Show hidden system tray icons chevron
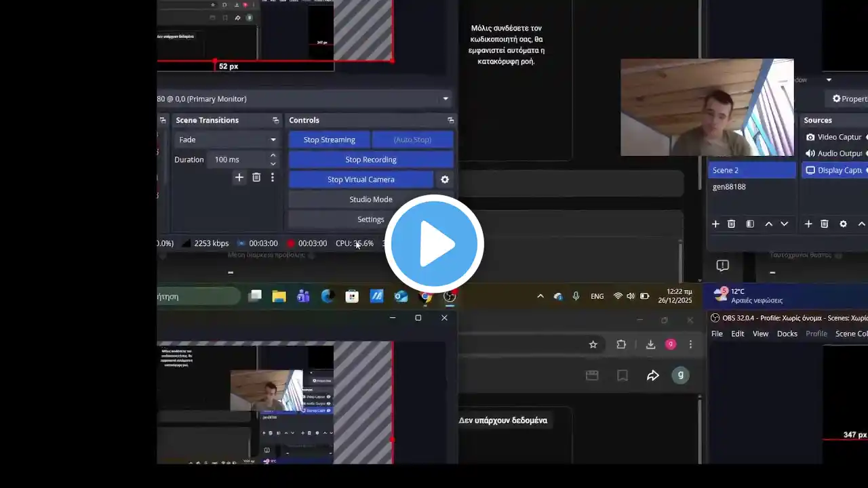 540,296
